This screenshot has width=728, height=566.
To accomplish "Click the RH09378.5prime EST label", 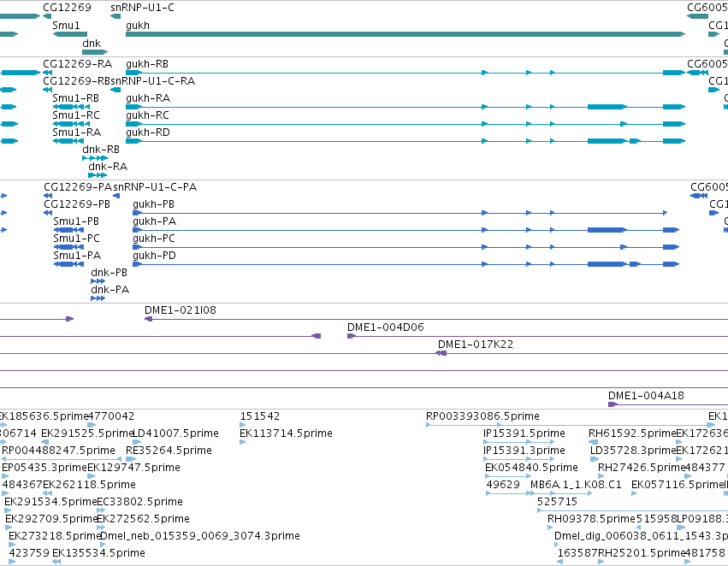I will pyautogui.click(x=591, y=520).
